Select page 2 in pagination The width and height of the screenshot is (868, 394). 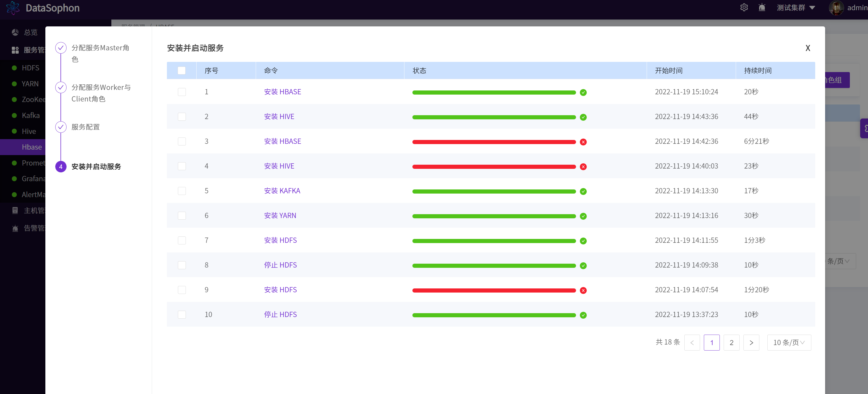[x=731, y=342]
